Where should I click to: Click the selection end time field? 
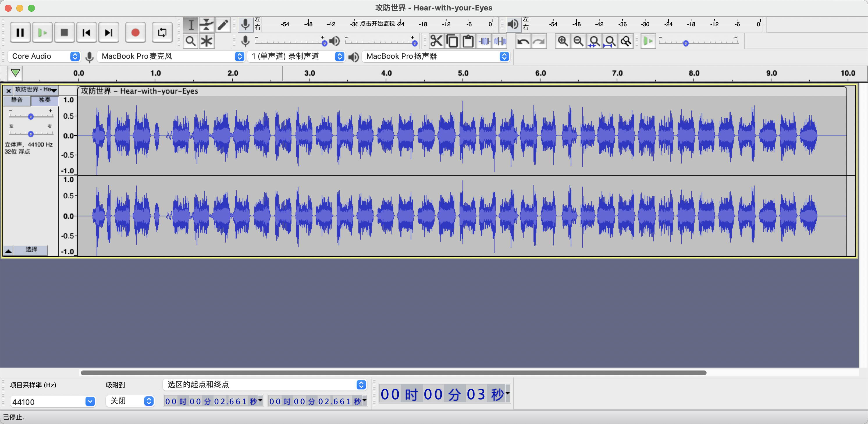point(315,401)
